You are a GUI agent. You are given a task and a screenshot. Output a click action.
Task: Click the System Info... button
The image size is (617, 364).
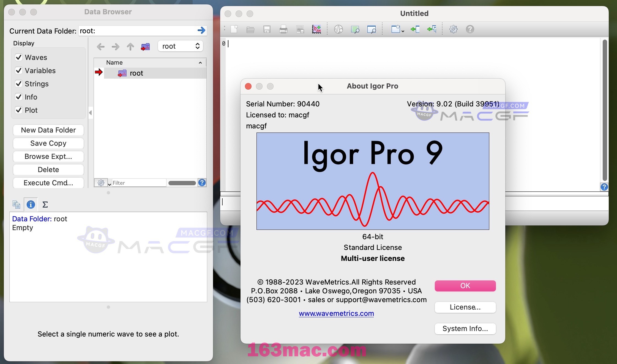pyautogui.click(x=465, y=329)
